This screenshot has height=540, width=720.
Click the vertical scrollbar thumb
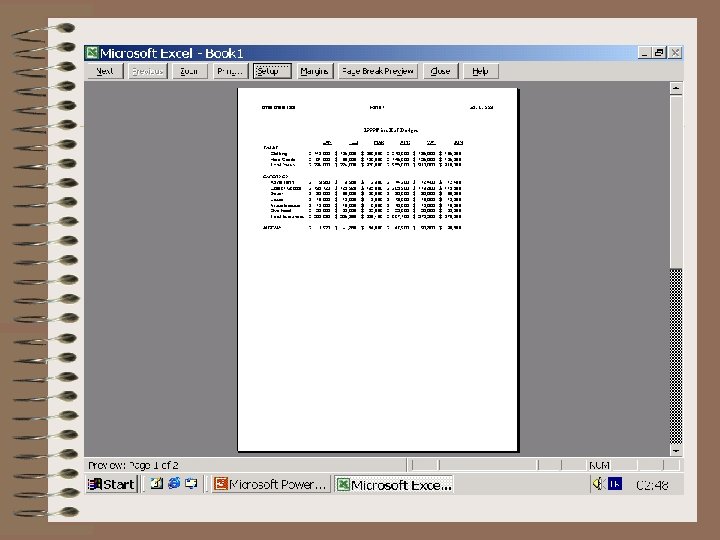coord(676,181)
